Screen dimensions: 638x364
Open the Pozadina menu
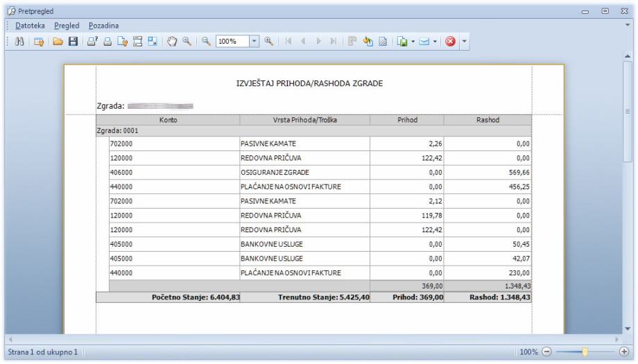(x=103, y=26)
